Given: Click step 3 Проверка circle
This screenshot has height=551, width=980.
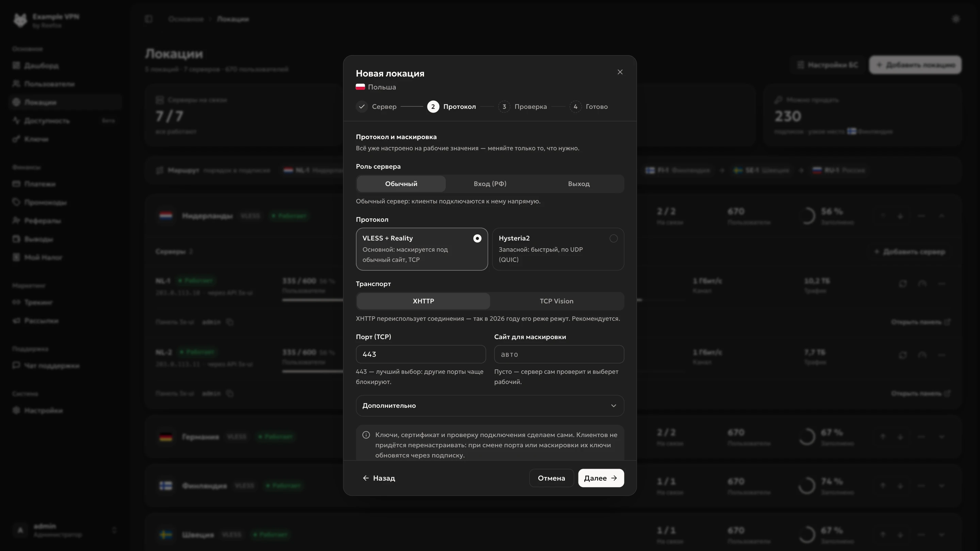Looking at the screenshot, I should pyautogui.click(x=504, y=106).
